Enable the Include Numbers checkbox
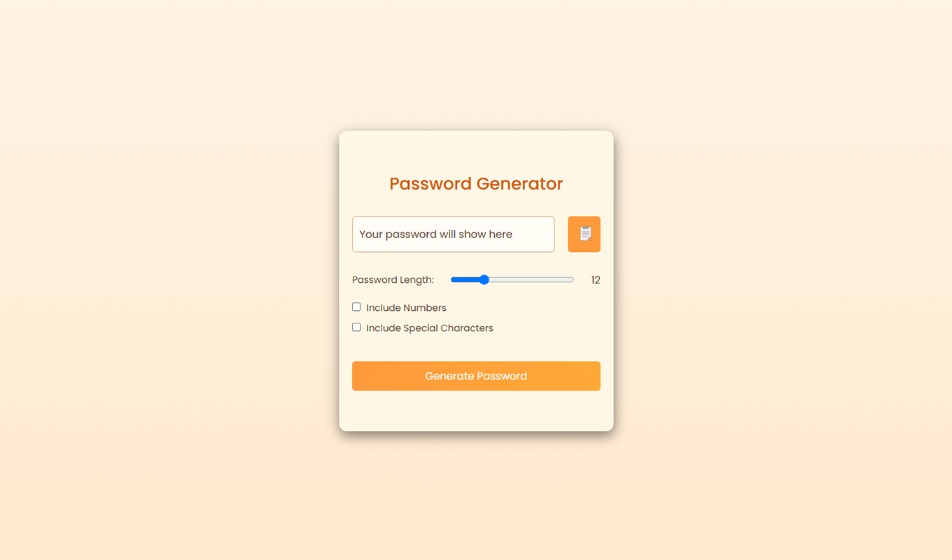Viewport: 952px width, 560px height. 356,307
